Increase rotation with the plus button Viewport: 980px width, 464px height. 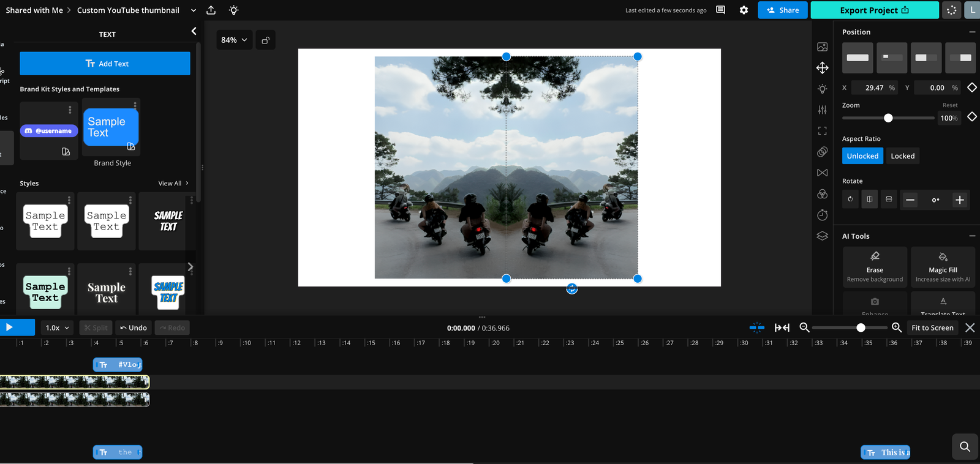pyautogui.click(x=959, y=200)
